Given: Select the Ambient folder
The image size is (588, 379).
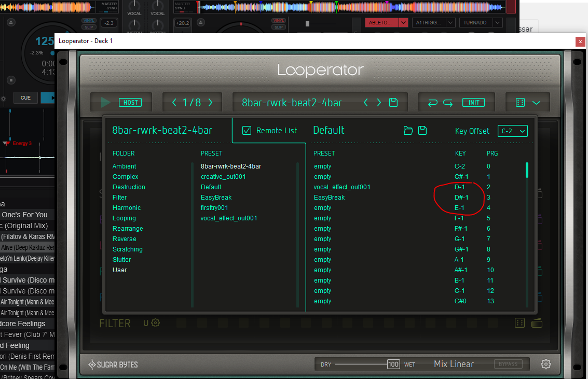Looking at the screenshot, I should 124,166.
